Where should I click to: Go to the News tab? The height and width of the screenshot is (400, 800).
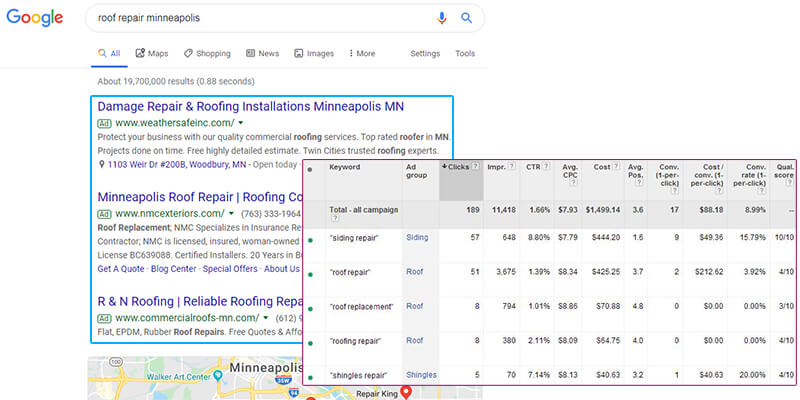point(263,53)
